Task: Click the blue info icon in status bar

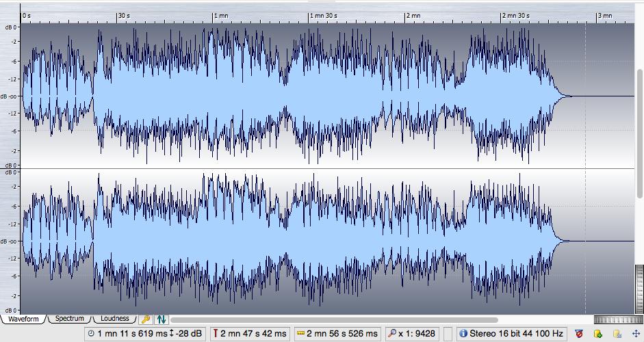Action: tap(463, 333)
